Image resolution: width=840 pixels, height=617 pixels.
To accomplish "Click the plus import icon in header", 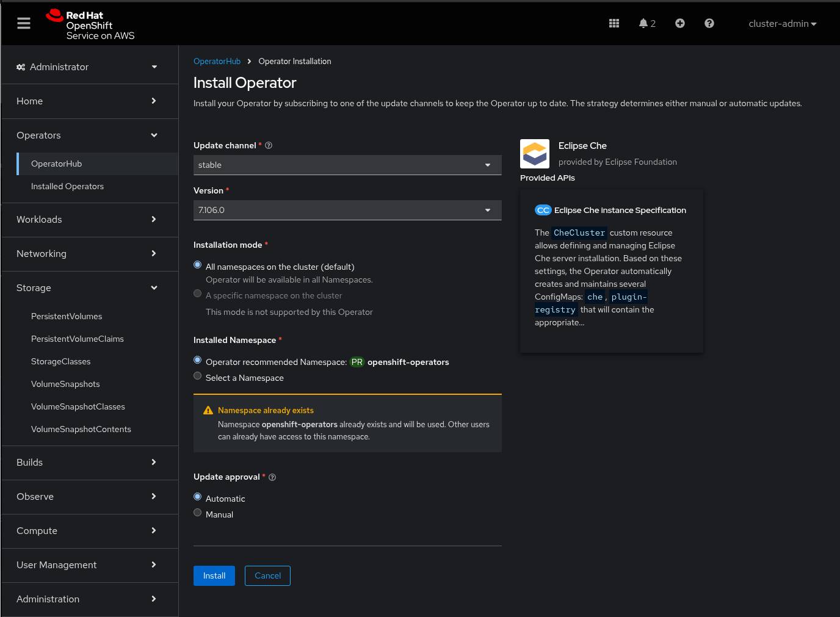I will click(679, 23).
